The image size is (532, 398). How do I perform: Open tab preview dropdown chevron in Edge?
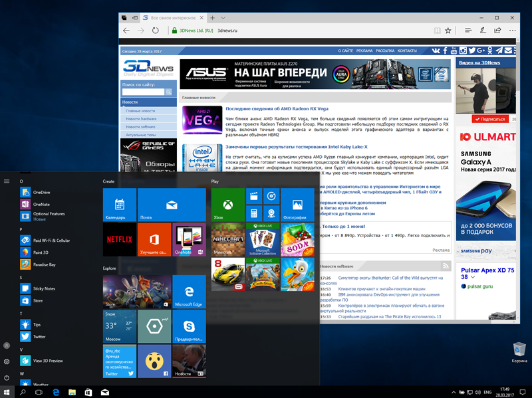[x=223, y=18]
